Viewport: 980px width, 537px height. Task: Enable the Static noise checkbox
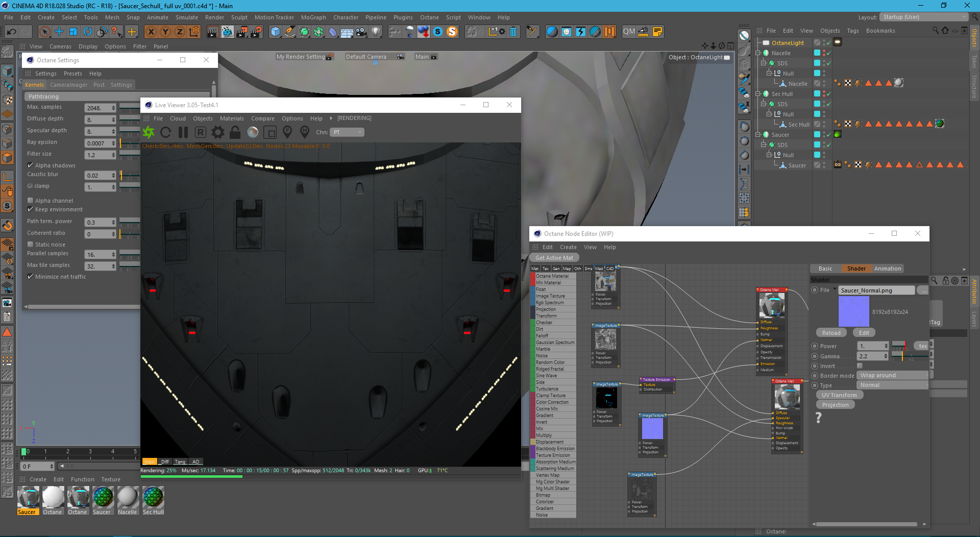tap(31, 245)
